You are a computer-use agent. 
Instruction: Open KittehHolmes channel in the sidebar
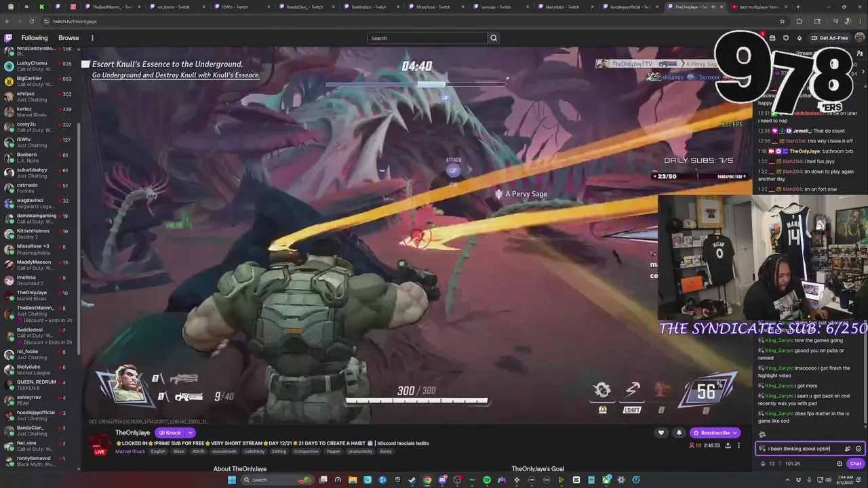pos(41,233)
